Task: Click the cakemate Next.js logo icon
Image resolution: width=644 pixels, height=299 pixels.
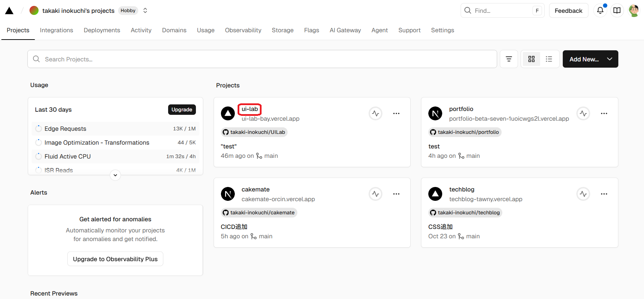Action: (228, 194)
